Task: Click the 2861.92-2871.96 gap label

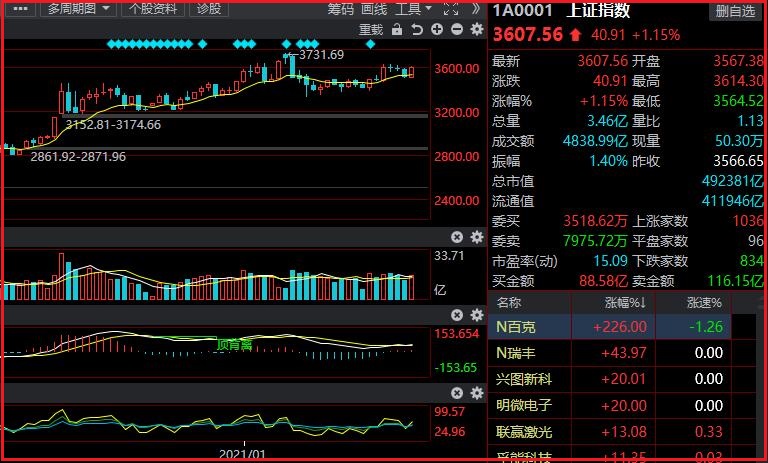Action: [x=78, y=157]
